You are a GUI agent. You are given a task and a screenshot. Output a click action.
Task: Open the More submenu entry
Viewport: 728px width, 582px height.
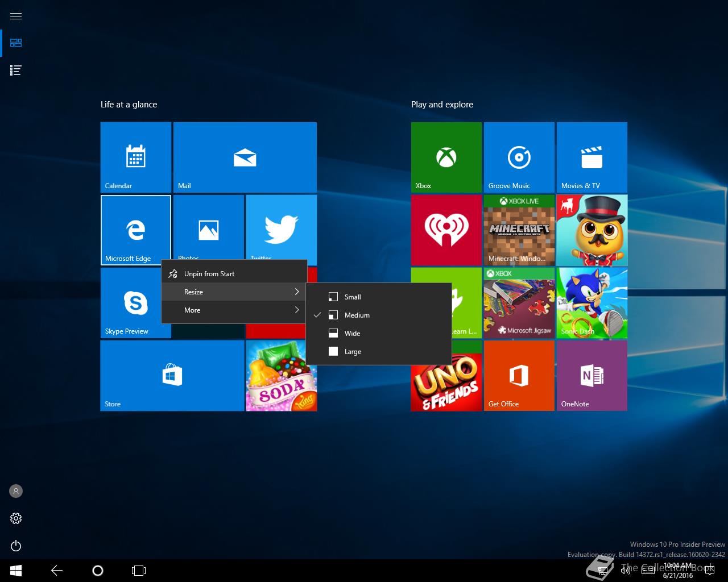[234, 310]
